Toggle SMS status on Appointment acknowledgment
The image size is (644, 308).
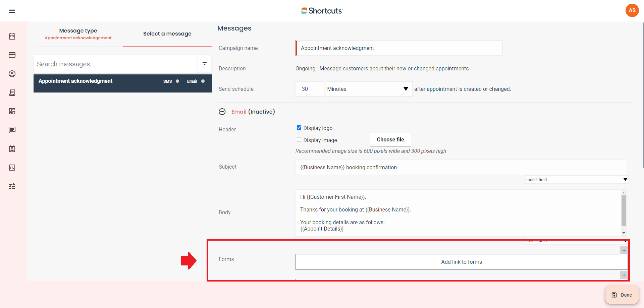pos(177,81)
